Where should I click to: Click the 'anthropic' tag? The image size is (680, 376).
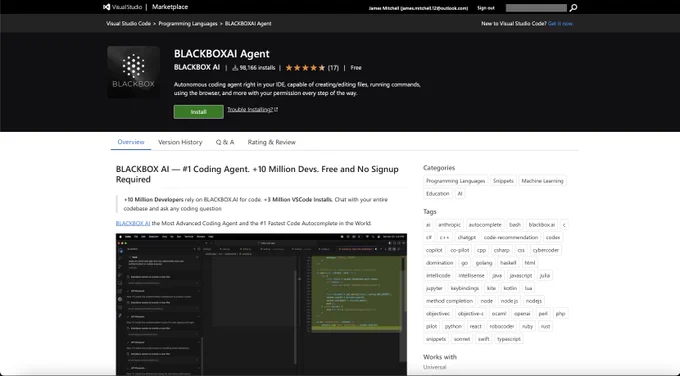[449, 225]
